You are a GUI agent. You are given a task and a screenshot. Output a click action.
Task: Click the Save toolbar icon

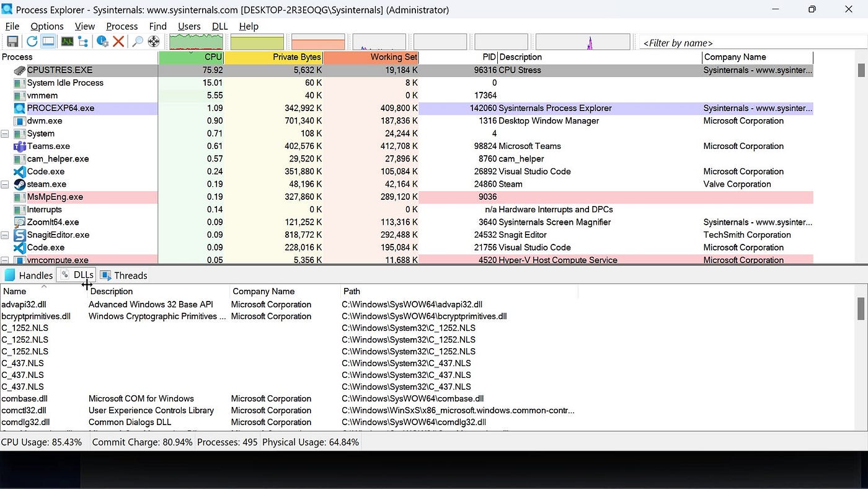coord(12,41)
